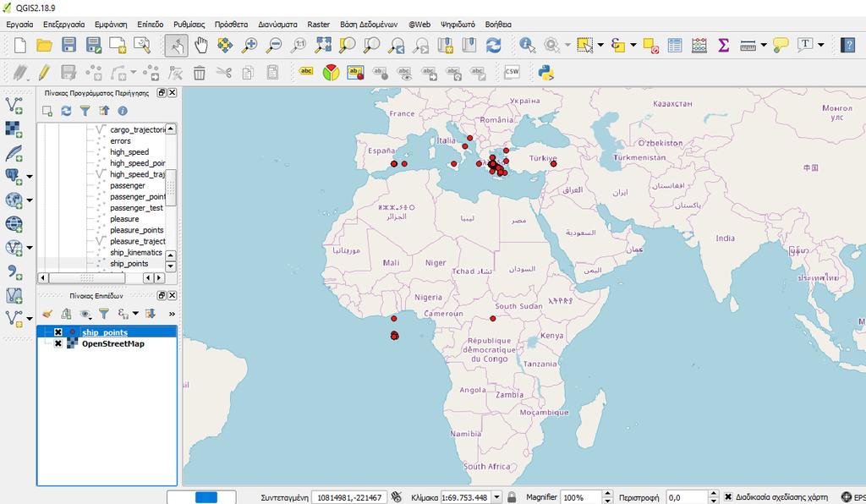866x504 pixels.
Task: Select the ship_points layer in Layers panel
Action: click(x=107, y=332)
